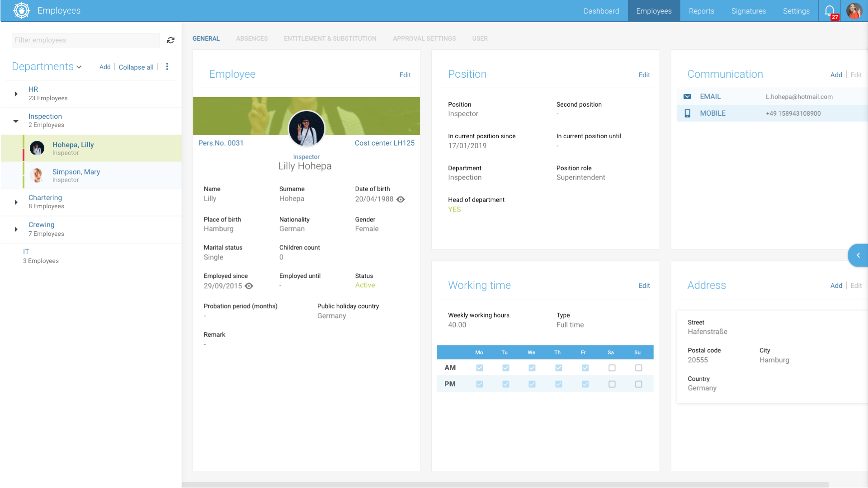Open the departments three-dot options menu
This screenshot has height=488, width=868.
pyautogui.click(x=167, y=67)
